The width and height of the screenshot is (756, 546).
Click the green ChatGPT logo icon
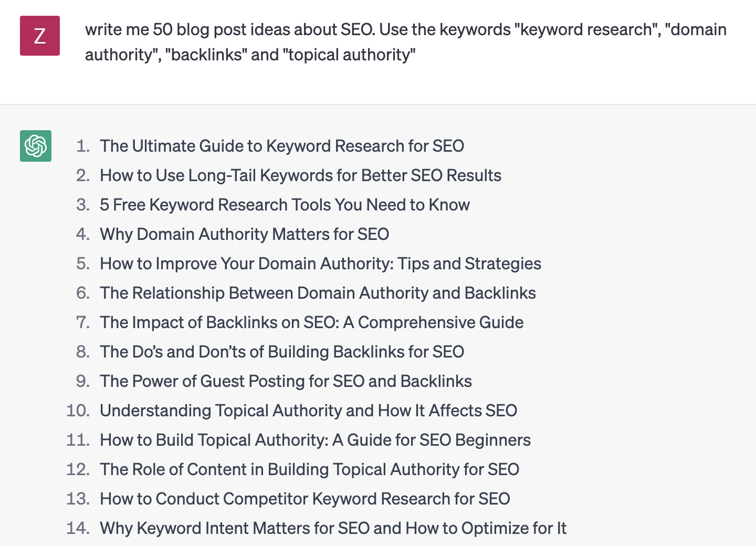(x=36, y=146)
